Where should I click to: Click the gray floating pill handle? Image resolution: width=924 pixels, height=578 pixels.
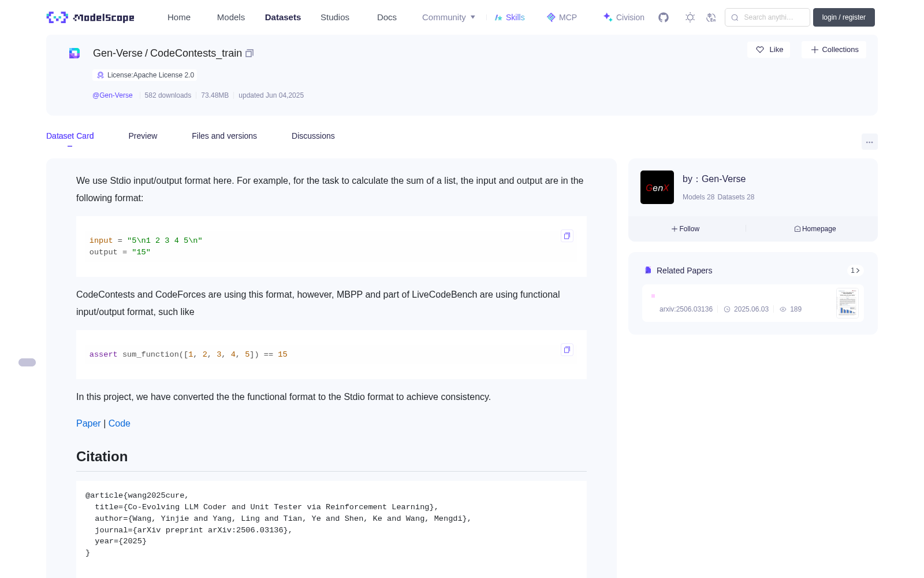coord(27,362)
